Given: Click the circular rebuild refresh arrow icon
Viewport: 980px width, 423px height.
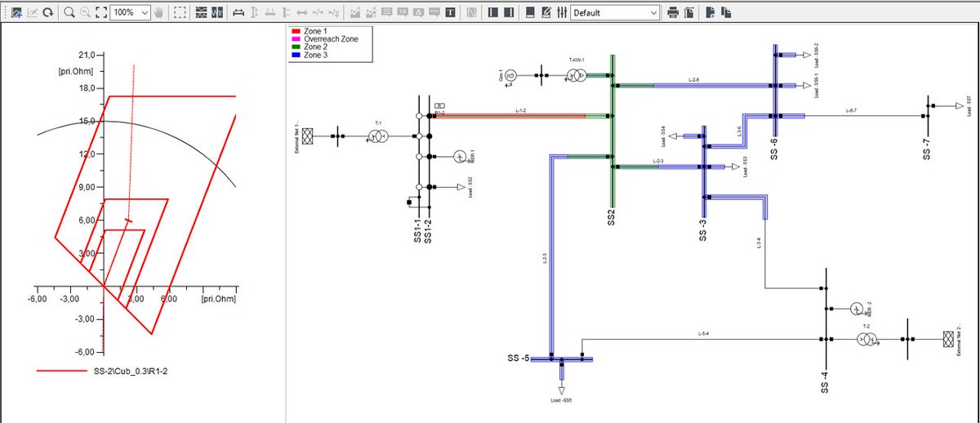Looking at the screenshot, I should (48, 12).
